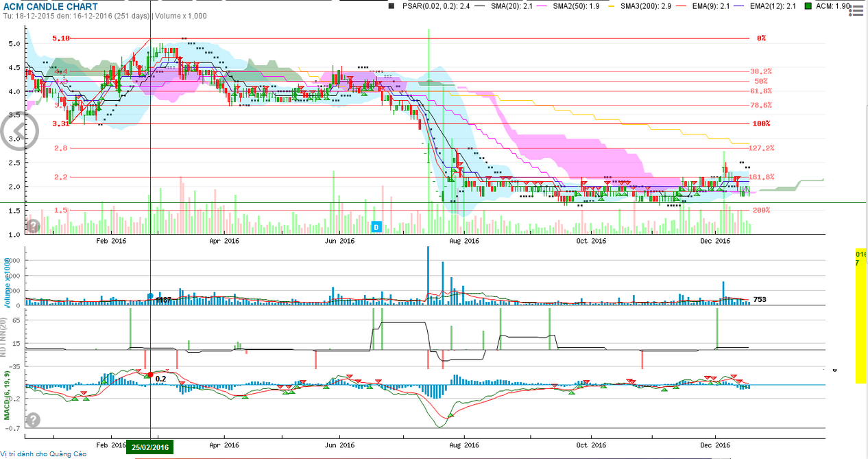Click Apr 2016 on the price time axis
Screen dimensions: 868x459
(224, 241)
